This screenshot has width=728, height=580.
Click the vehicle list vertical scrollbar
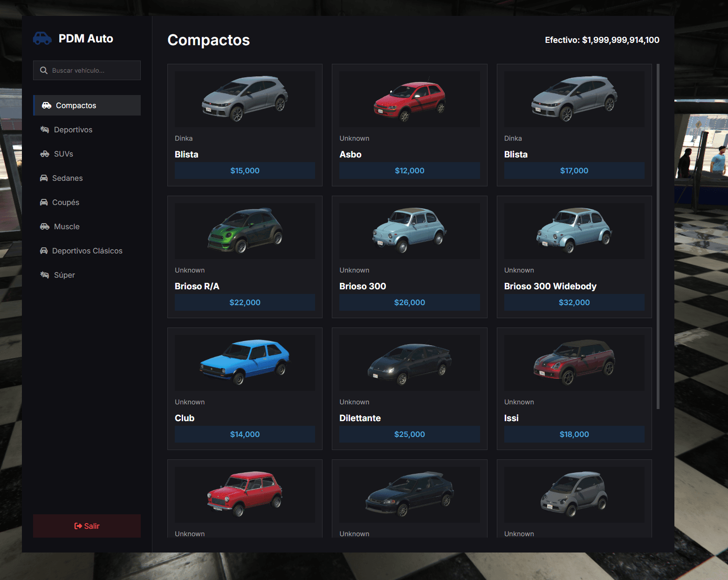click(x=658, y=237)
